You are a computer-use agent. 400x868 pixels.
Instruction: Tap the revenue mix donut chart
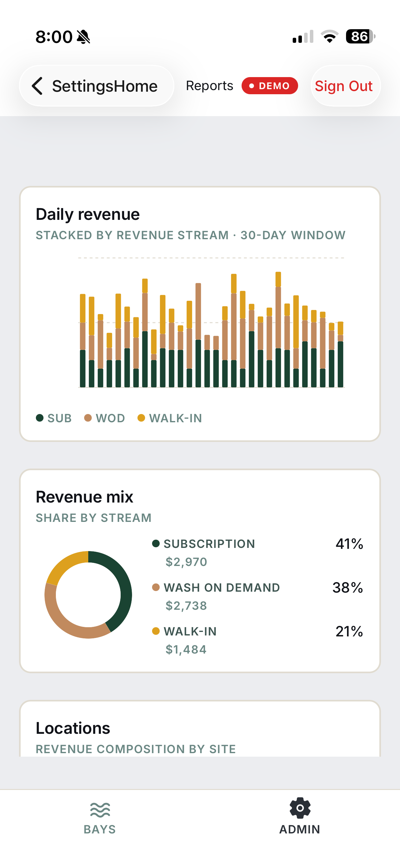point(88,595)
